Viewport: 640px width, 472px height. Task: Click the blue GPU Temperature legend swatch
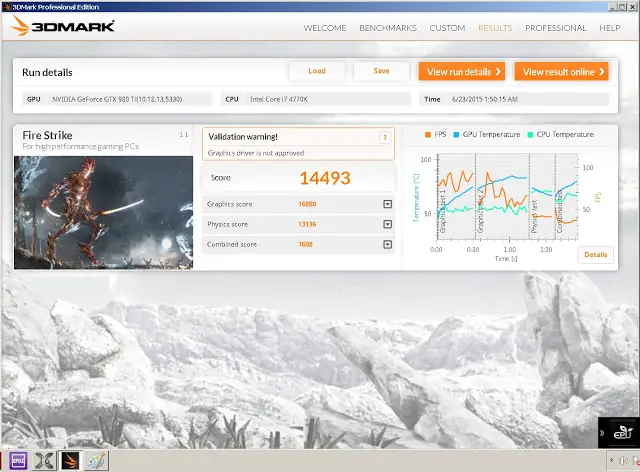coord(456,135)
